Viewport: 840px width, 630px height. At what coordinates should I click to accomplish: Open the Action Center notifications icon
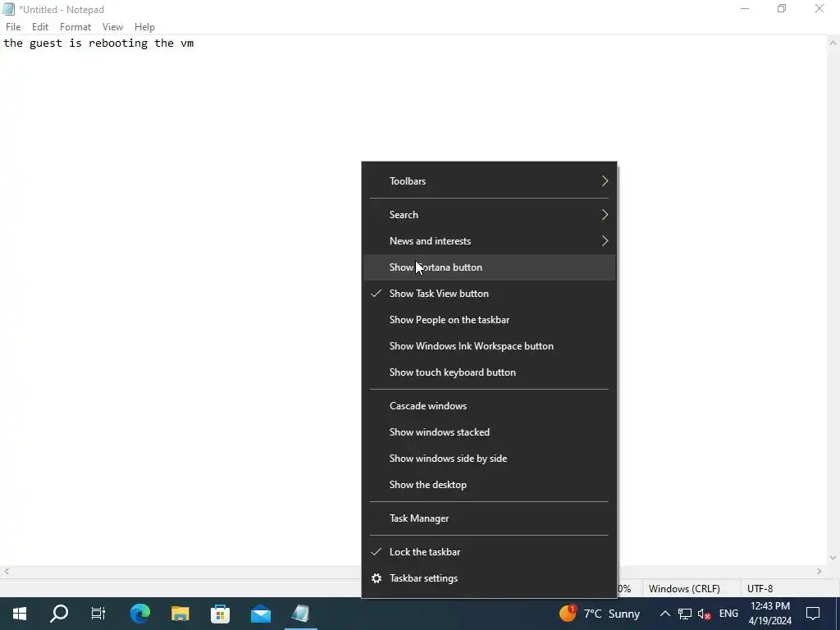[x=813, y=614]
